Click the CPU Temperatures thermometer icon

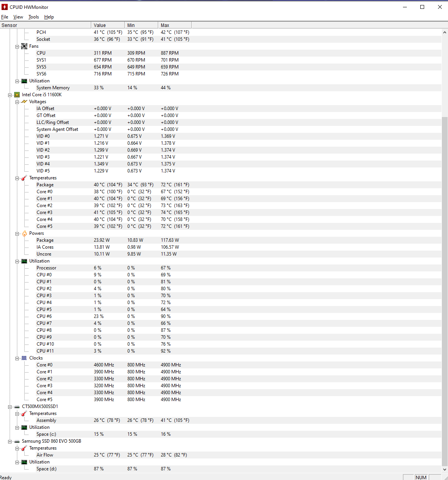[24, 178]
